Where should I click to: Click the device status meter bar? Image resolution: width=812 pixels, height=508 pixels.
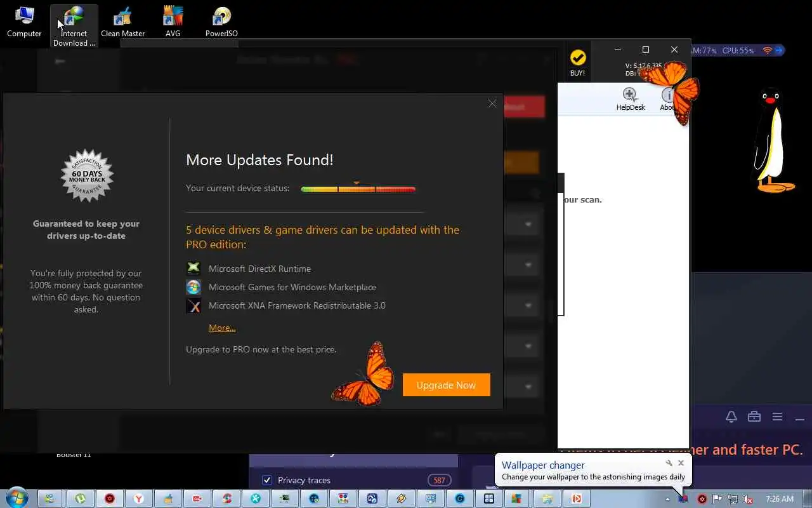pyautogui.click(x=358, y=189)
